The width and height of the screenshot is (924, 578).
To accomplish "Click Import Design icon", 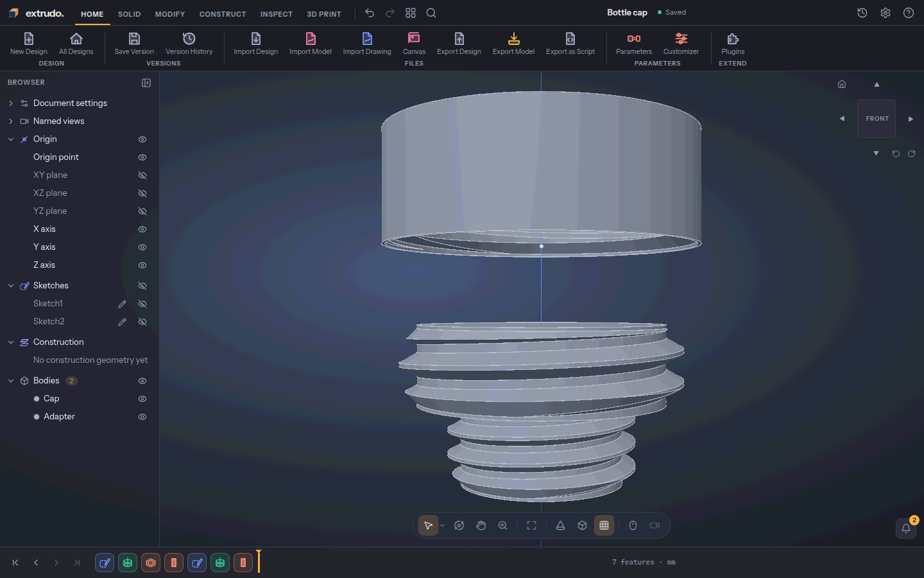I will [256, 39].
